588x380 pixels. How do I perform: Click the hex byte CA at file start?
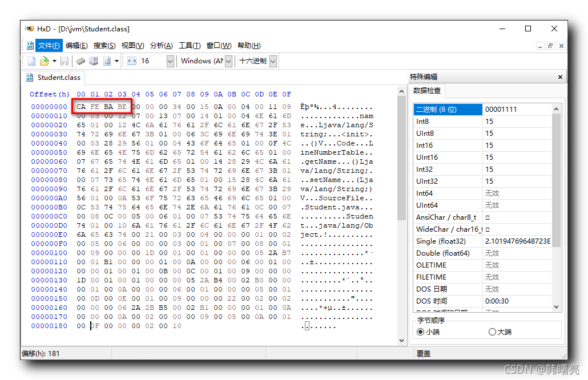[x=81, y=107]
